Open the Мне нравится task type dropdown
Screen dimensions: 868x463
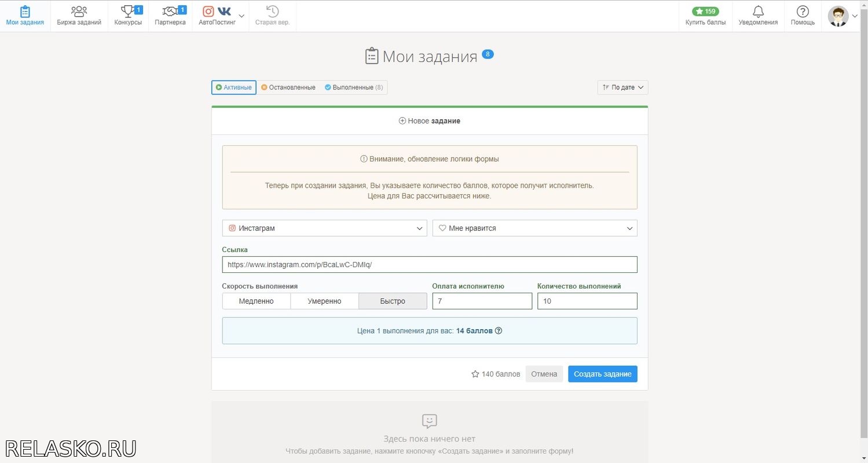click(x=534, y=228)
